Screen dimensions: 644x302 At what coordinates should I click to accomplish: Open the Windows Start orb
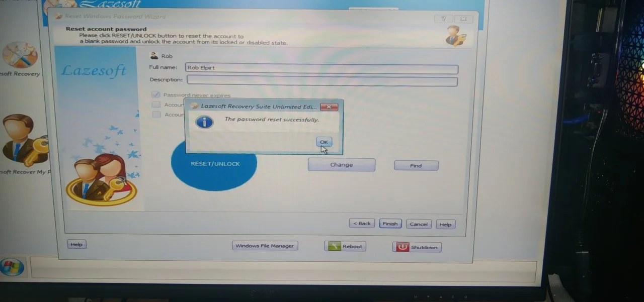point(12,267)
